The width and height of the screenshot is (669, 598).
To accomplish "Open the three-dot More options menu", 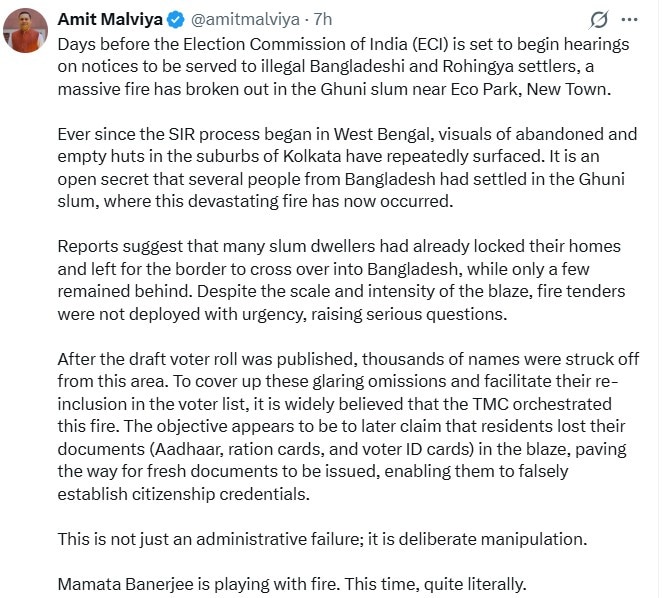I will (629, 20).
